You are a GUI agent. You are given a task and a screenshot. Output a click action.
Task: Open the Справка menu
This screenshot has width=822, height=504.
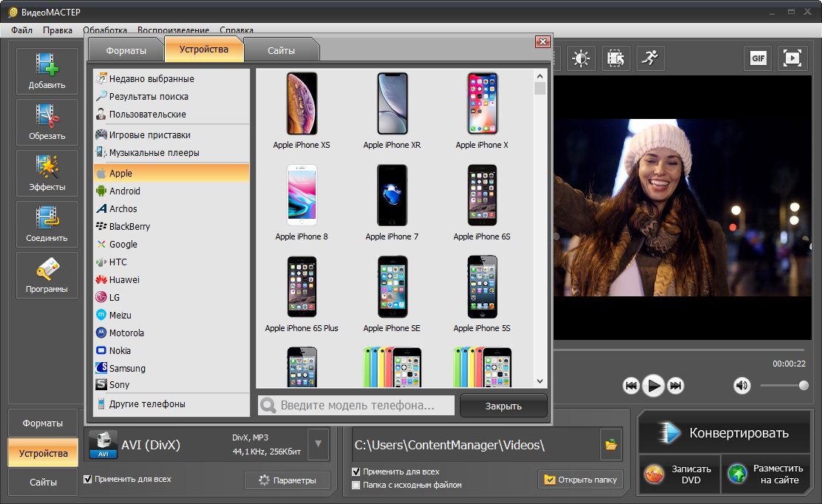[237, 30]
